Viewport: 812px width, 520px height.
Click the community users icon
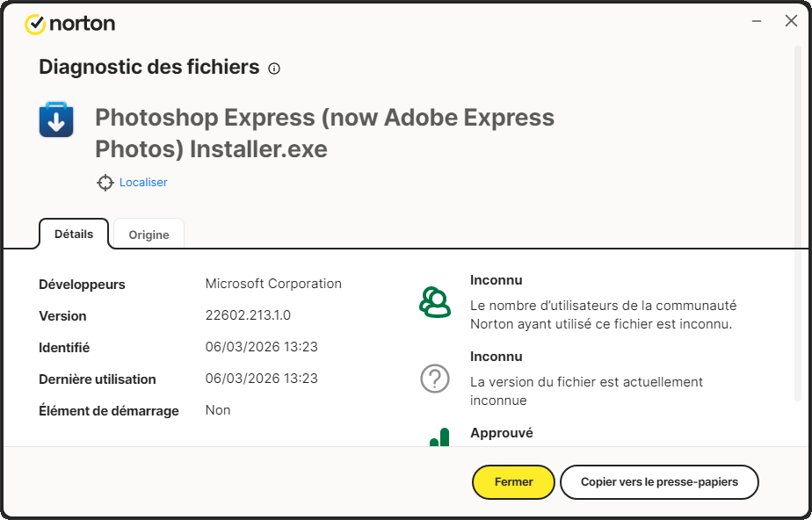(435, 302)
